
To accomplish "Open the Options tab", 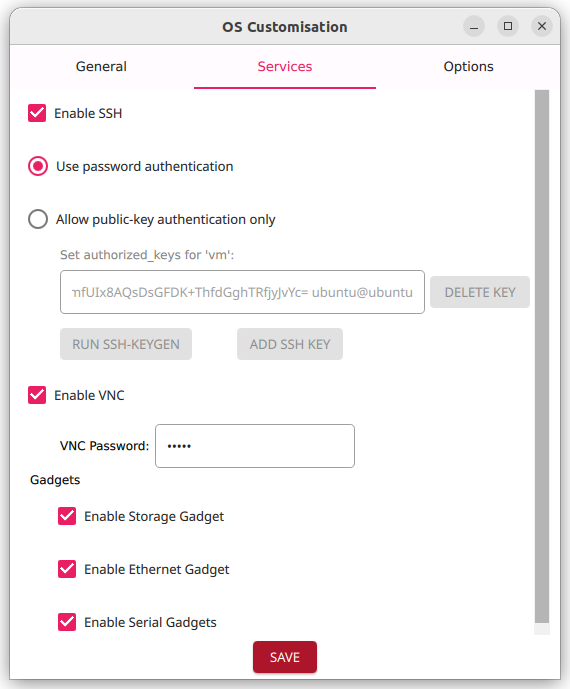I will point(468,66).
